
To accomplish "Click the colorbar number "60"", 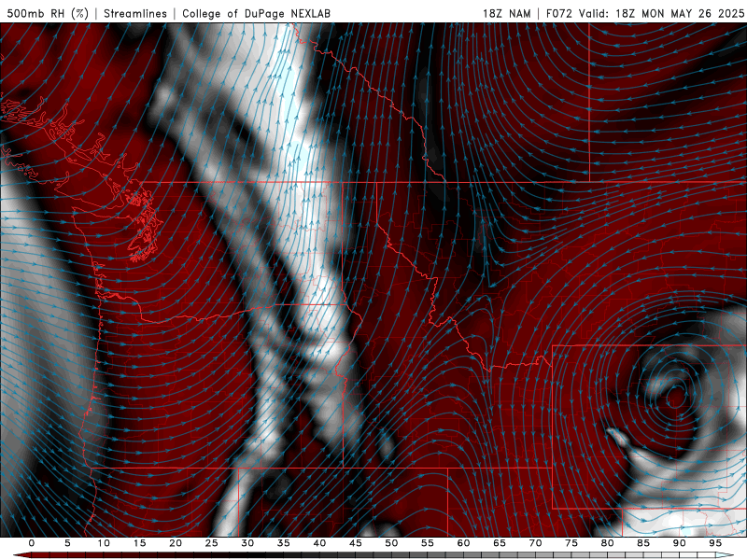I will pyautogui.click(x=463, y=543).
